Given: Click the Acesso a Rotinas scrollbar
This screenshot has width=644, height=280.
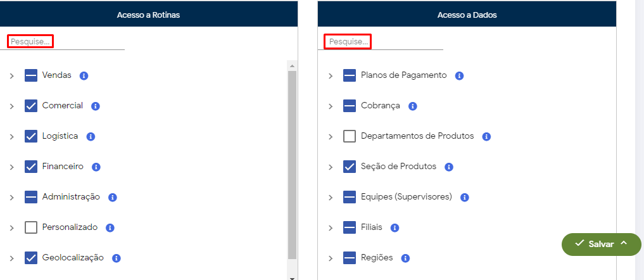Looking at the screenshot, I should (x=292, y=165).
